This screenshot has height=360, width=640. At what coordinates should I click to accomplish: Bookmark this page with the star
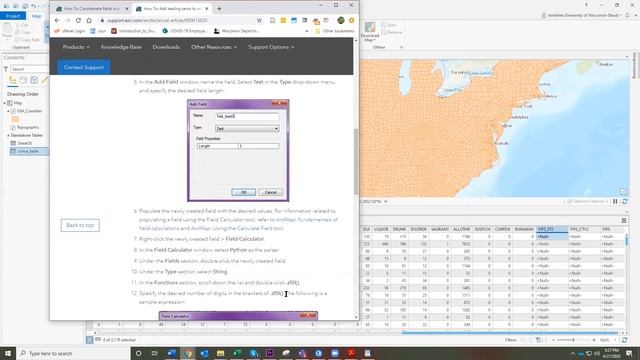[259, 20]
